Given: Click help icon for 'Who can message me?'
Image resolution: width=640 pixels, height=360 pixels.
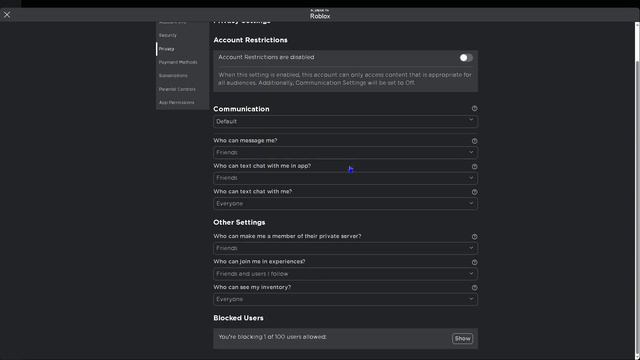Looking at the screenshot, I should click(x=474, y=141).
